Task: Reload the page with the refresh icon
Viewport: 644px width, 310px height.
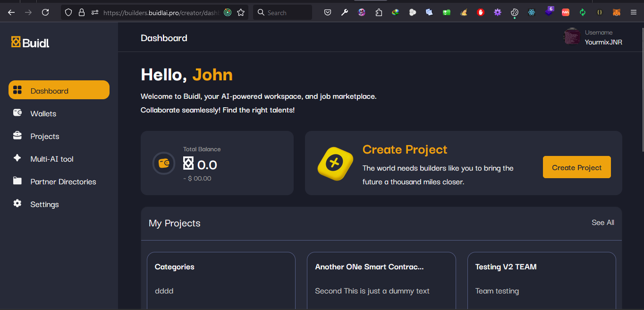Action: tap(45, 12)
